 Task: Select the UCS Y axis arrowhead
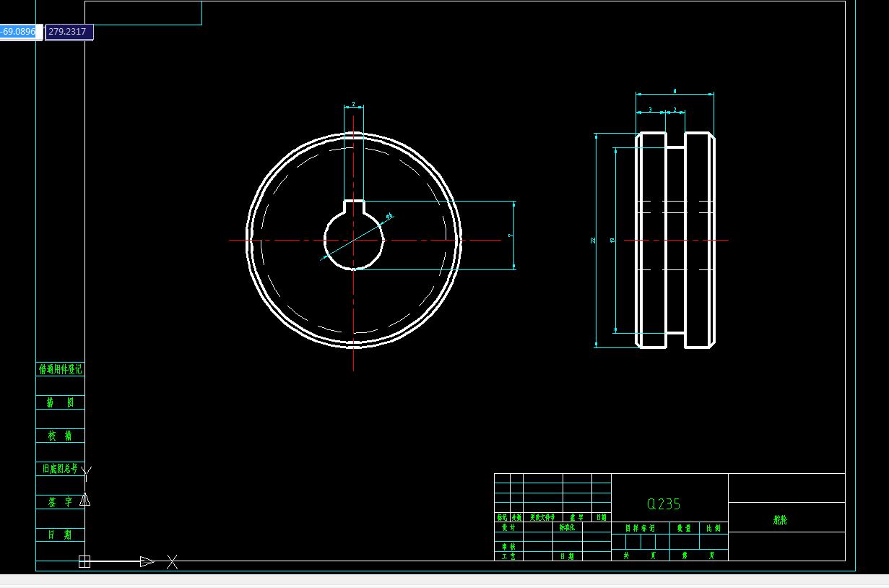(x=84, y=500)
